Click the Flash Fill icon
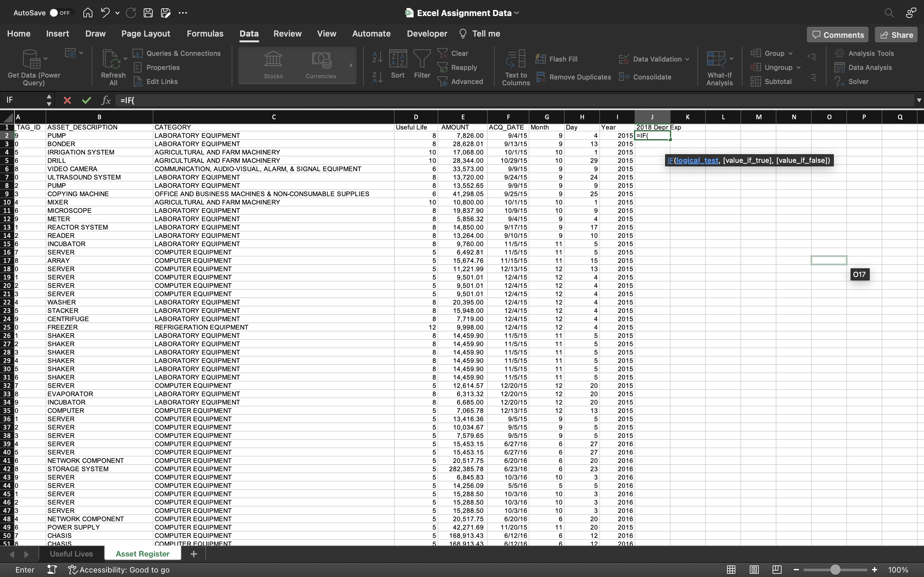The height and width of the screenshot is (577, 924). point(540,59)
